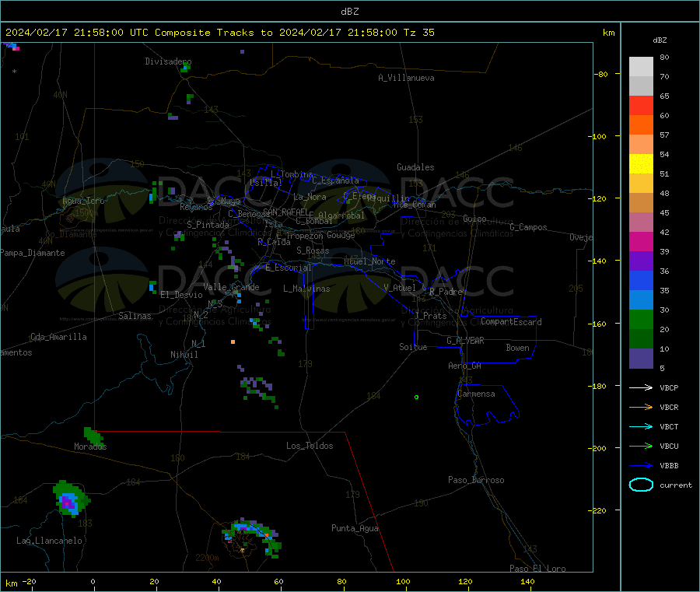The height and width of the screenshot is (592, 700).
Task: Click the 'Carmensa' place label
Action: 476,394
